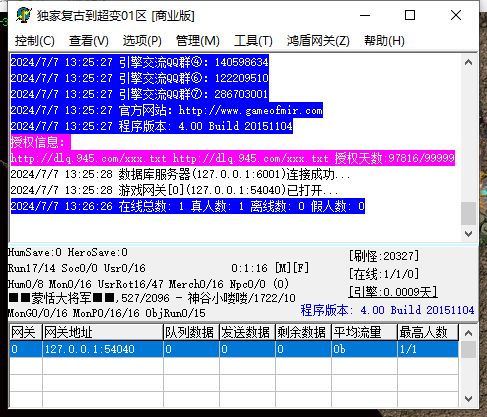Click the 游戏网关[0] 已打开 log line
This screenshot has height=417, width=487.
tap(174, 190)
